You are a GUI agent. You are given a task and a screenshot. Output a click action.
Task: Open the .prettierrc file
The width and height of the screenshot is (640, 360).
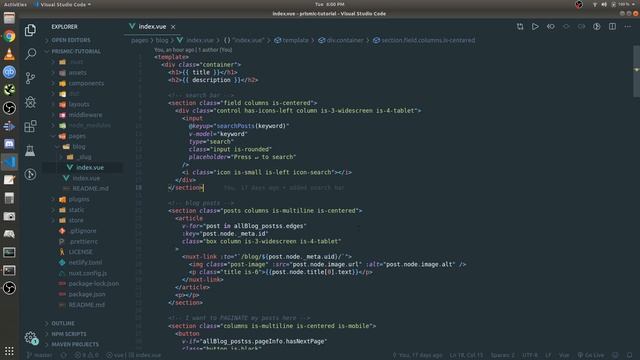tap(83, 242)
